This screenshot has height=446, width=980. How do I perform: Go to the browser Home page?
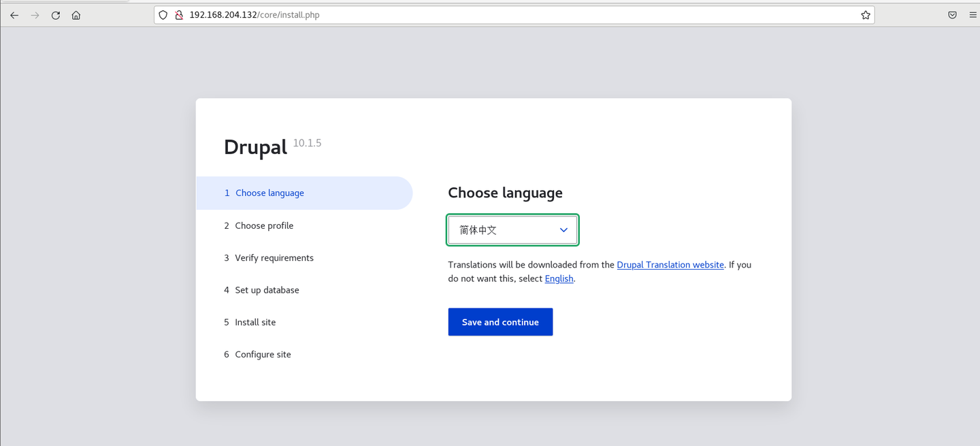click(76, 15)
